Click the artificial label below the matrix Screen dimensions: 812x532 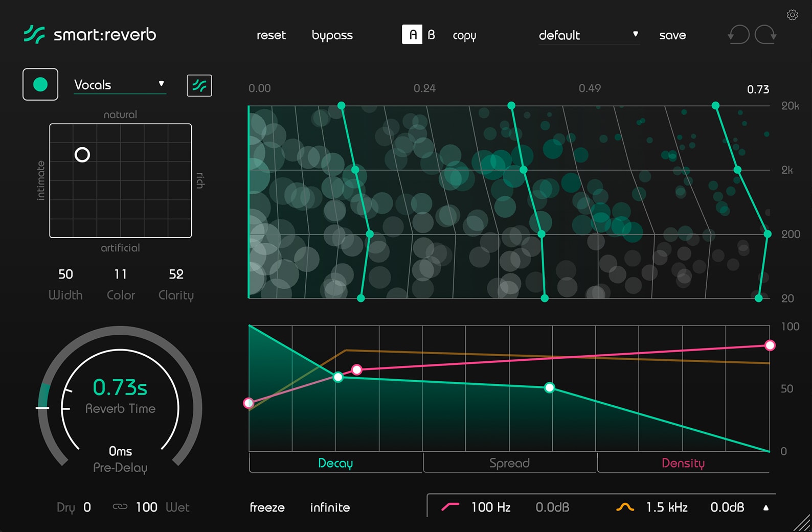pyautogui.click(x=120, y=248)
